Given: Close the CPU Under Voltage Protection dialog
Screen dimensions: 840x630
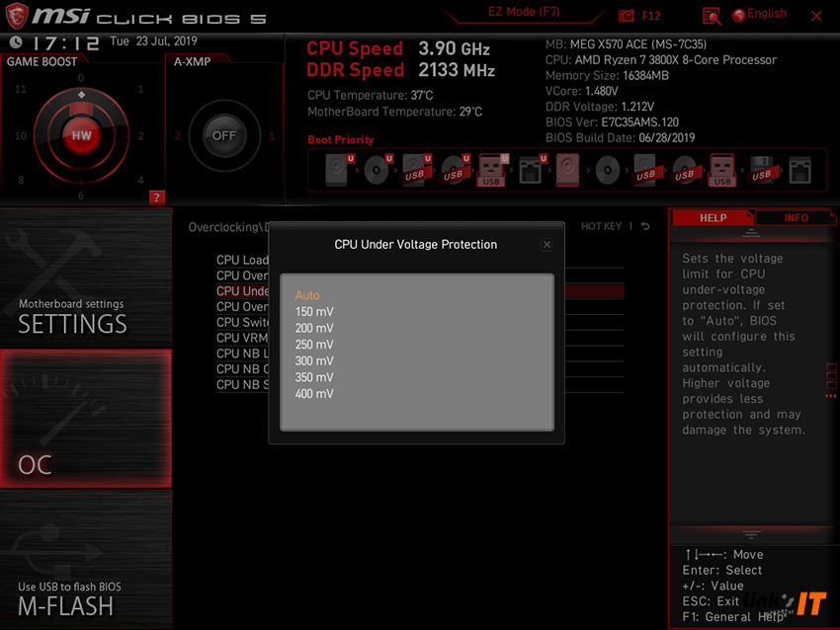Looking at the screenshot, I should tap(546, 245).
